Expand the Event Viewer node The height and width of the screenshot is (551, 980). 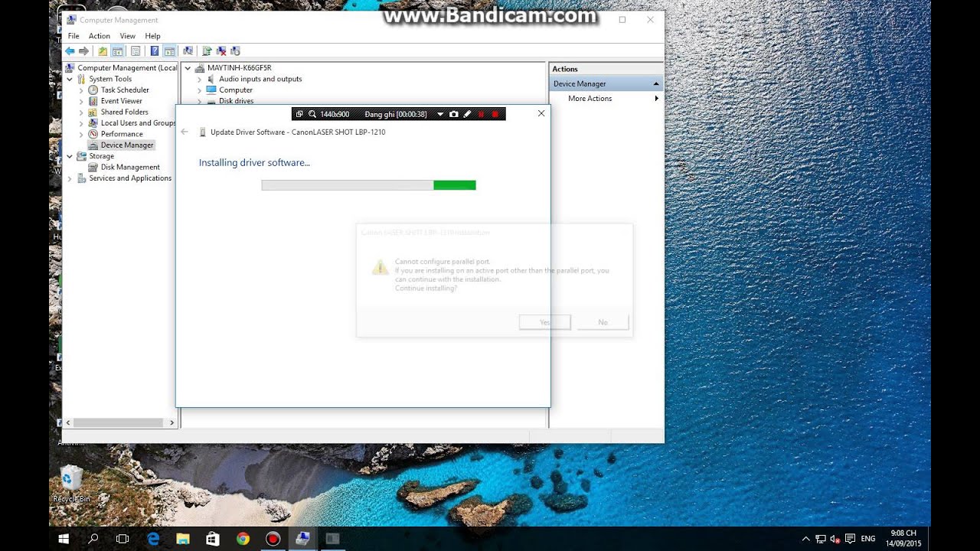[82, 101]
